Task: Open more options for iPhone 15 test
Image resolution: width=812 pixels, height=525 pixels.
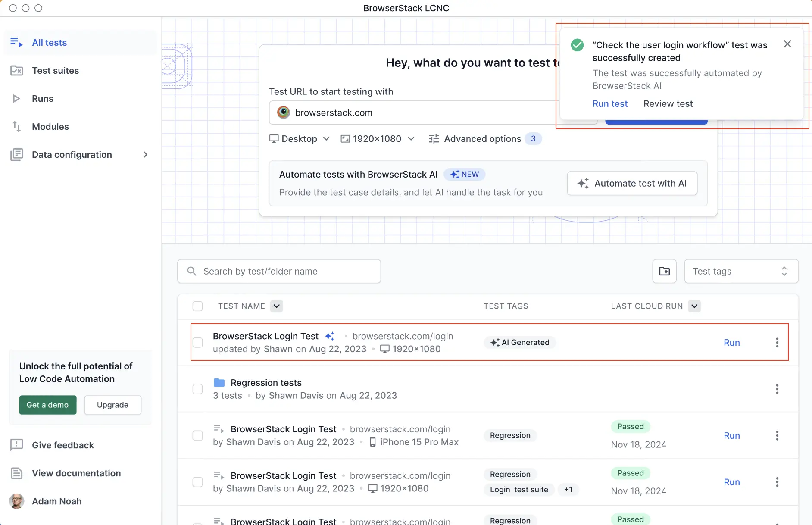Action: point(777,436)
